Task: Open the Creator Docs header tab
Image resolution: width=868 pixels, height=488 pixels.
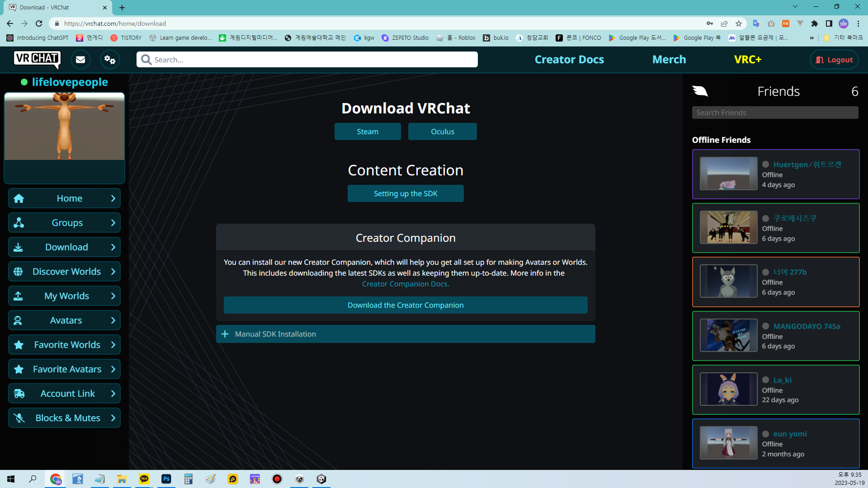Action: [569, 60]
